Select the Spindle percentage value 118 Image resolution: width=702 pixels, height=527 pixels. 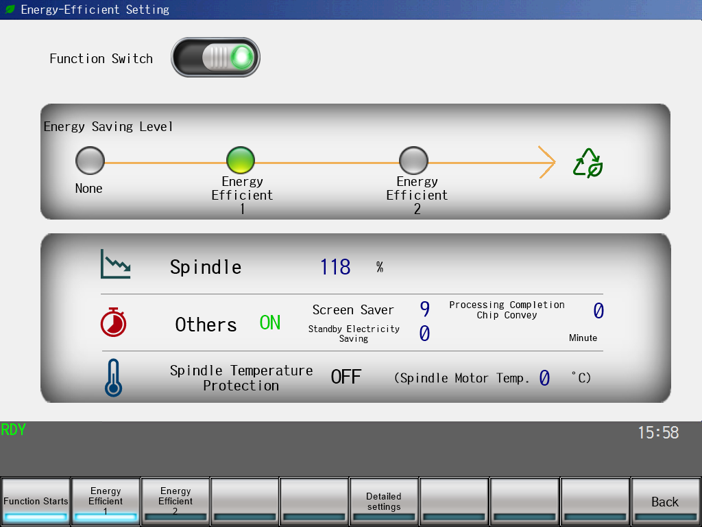click(335, 267)
